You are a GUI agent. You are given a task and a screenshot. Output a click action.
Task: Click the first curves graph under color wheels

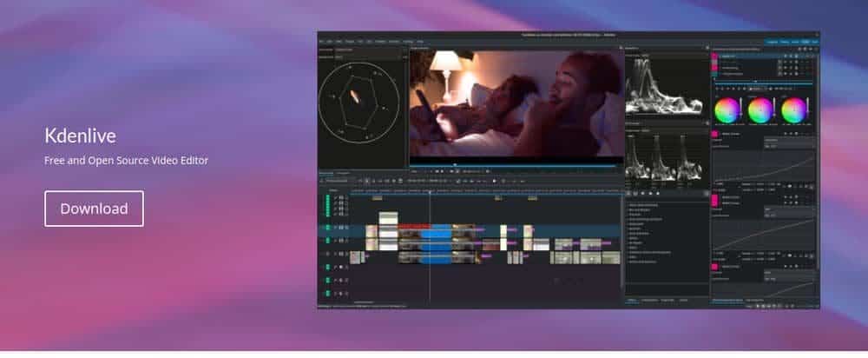(764, 166)
